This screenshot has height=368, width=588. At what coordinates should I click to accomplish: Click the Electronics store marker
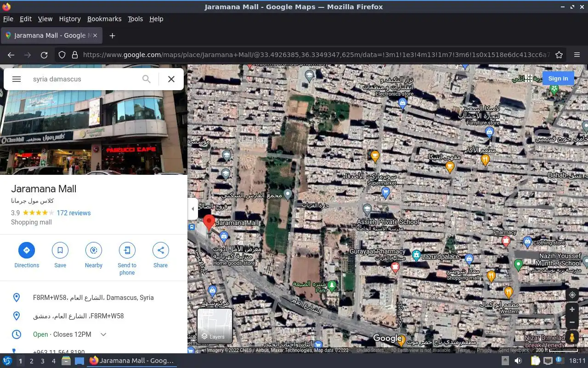[x=403, y=103]
